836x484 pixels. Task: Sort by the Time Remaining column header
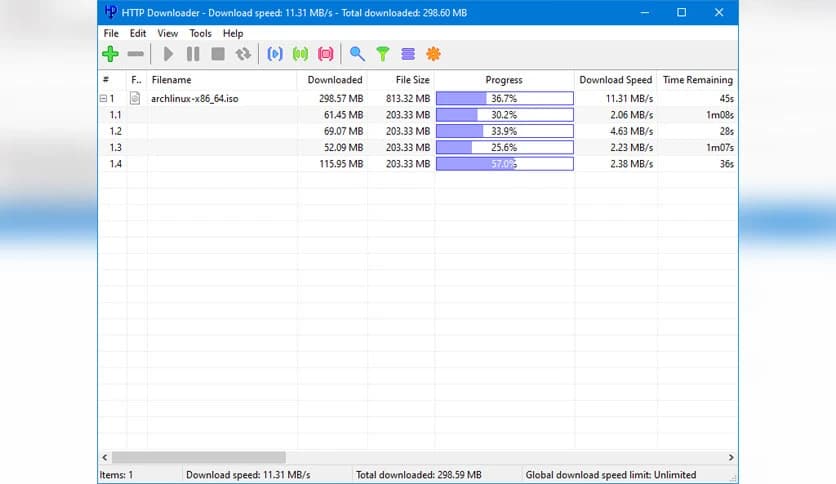pos(697,80)
